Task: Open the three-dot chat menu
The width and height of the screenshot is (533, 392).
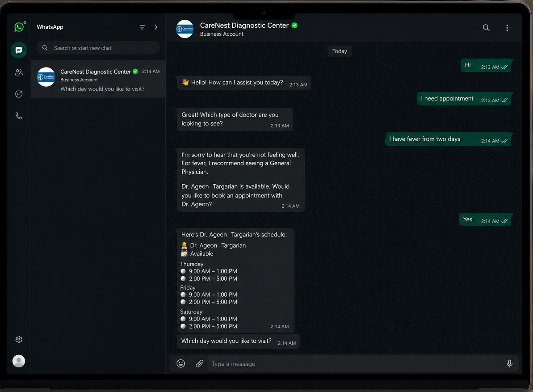Action: coord(507,28)
